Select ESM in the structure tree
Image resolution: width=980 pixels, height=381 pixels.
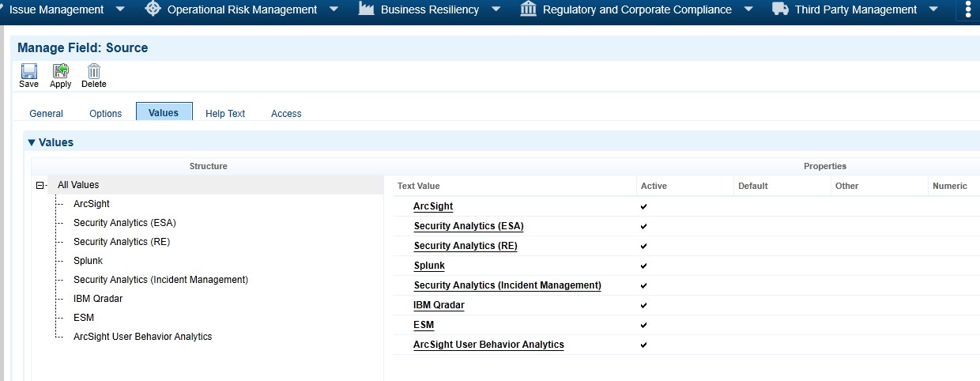(84, 318)
